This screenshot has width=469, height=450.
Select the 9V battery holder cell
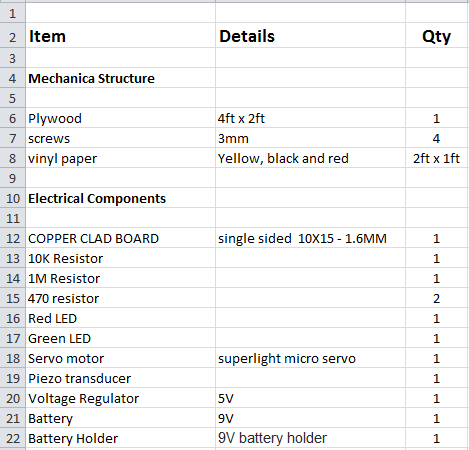(x=310, y=438)
